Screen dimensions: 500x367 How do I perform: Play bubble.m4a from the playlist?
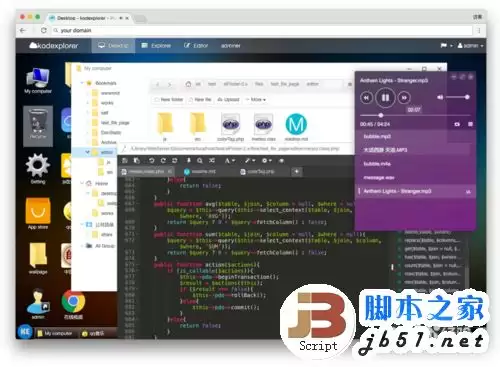click(x=415, y=164)
